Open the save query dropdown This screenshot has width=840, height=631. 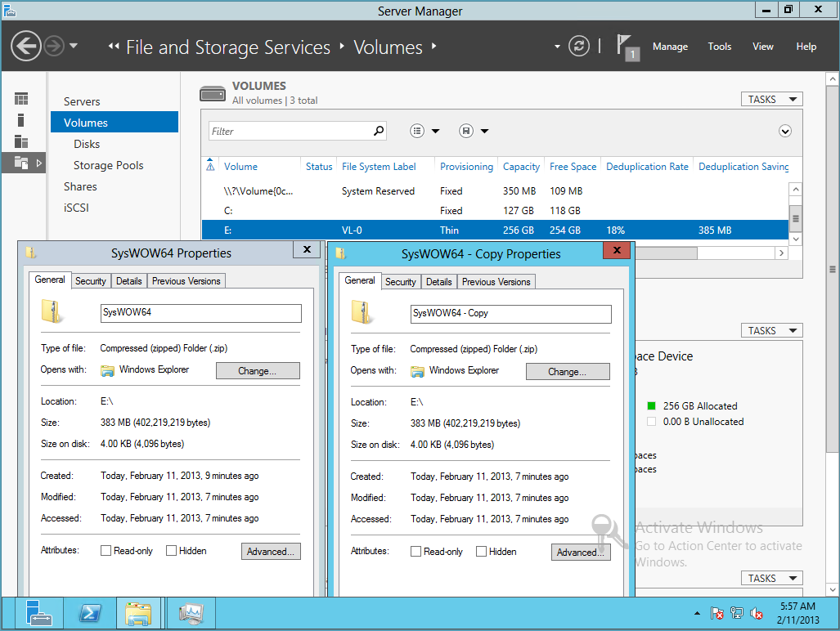coord(474,131)
